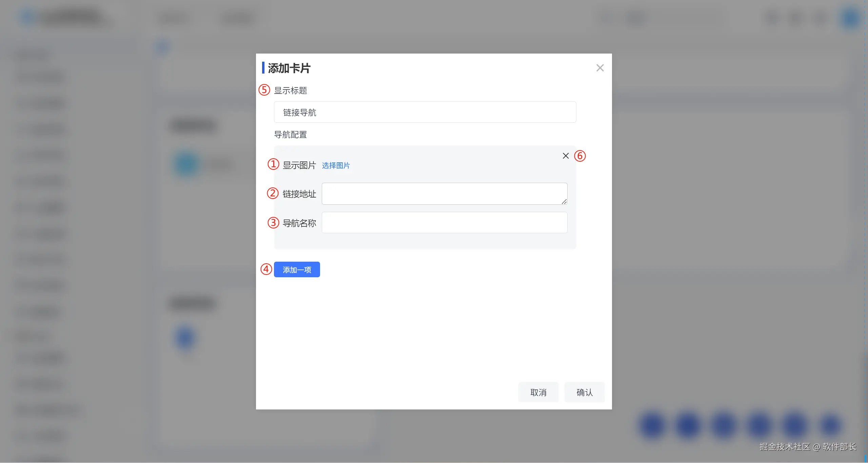Close the 添加卡片 dialog with X

pos(600,68)
